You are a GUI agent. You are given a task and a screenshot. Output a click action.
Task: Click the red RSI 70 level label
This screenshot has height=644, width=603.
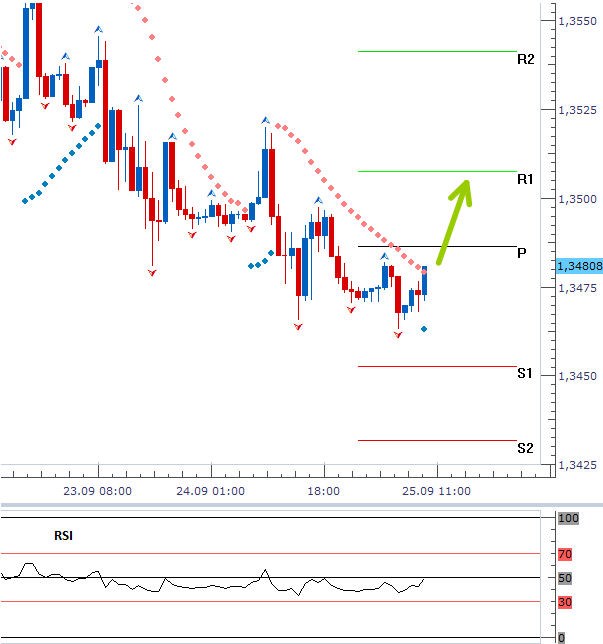click(565, 554)
